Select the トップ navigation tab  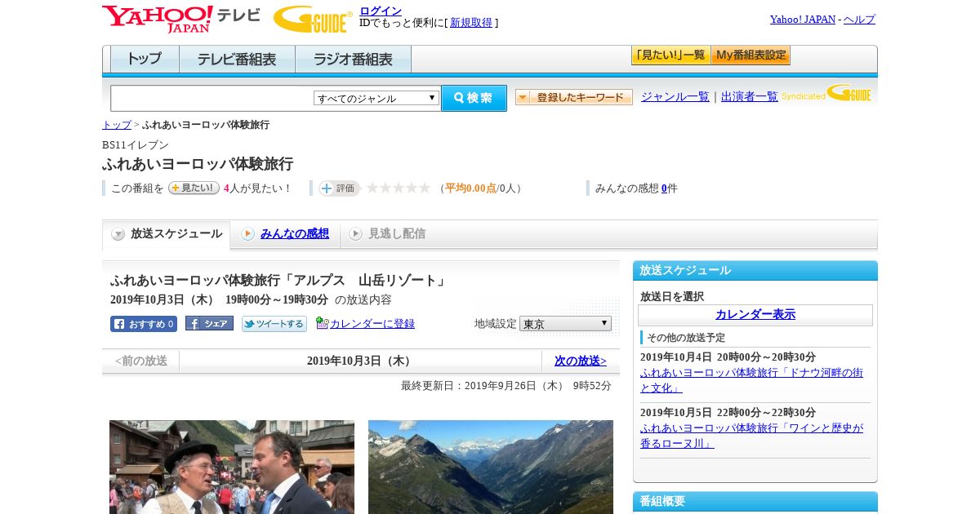coord(145,60)
